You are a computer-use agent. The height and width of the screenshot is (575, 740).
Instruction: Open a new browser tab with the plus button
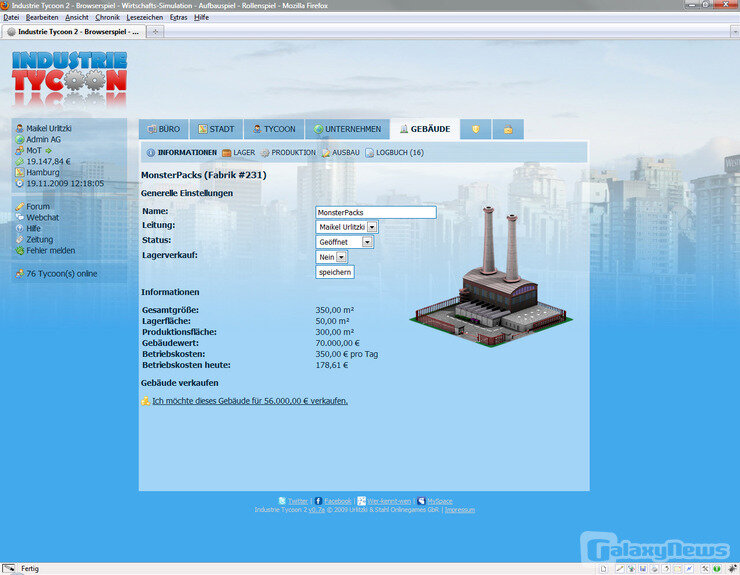click(x=155, y=32)
